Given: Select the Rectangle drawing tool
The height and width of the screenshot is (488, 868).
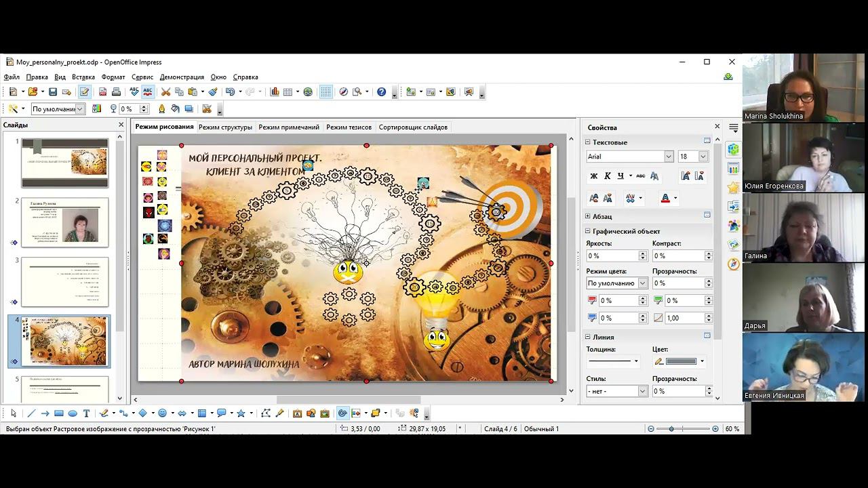Looking at the screenshot, I should click(59, 413).
